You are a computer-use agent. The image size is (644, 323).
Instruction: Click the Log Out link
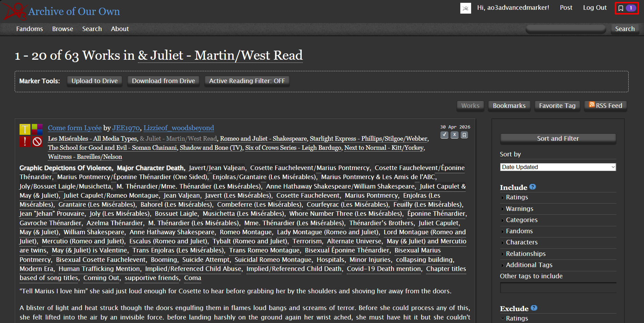(x=595, y=8)
